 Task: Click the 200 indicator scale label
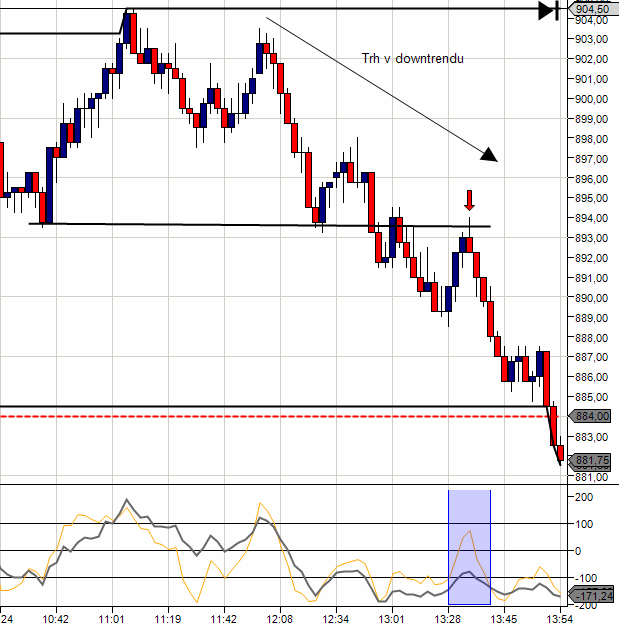(x=584, y=497)
